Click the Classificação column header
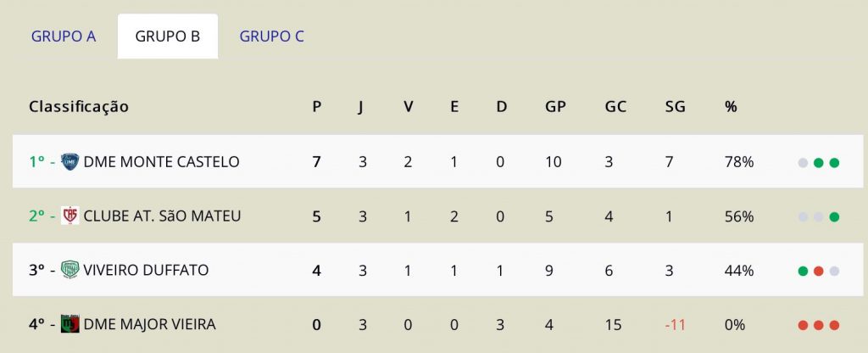 79,106
